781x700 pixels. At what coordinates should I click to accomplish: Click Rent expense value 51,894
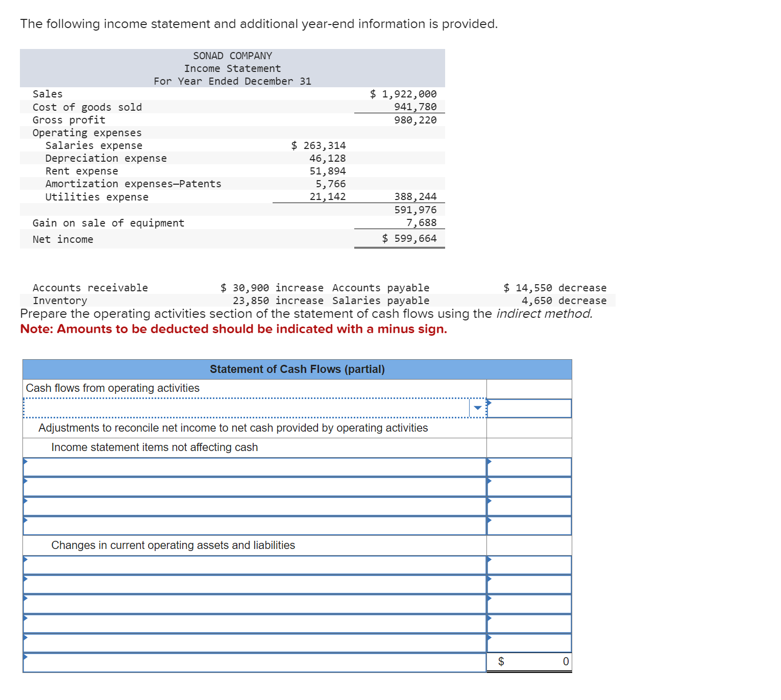[327, 171]
